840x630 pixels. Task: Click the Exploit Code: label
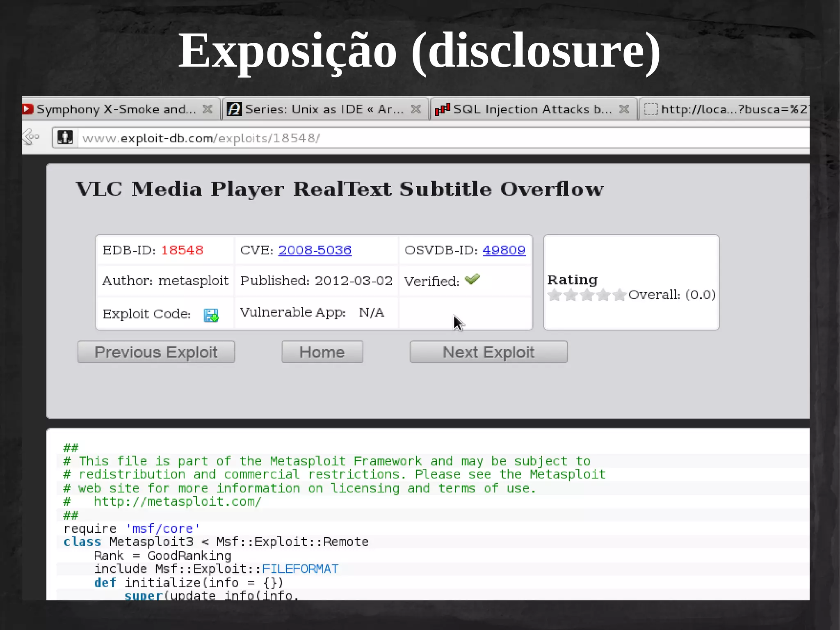[147, 314]
